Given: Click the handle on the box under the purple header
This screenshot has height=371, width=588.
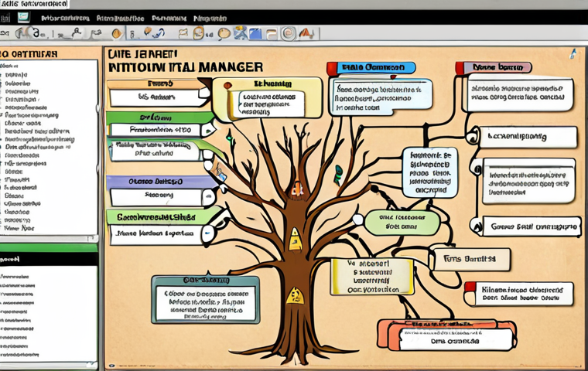Looking at the screenshot, I should pos(209,197).
